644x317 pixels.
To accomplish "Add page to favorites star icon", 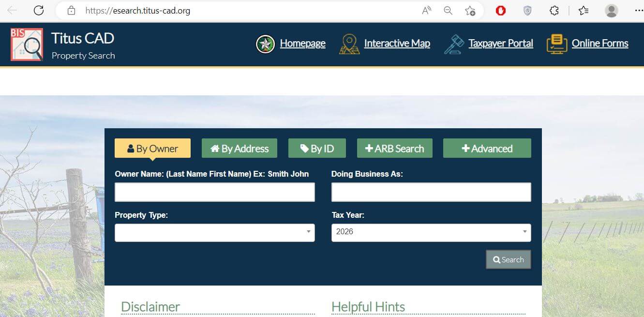I will [x=470, y=10].
